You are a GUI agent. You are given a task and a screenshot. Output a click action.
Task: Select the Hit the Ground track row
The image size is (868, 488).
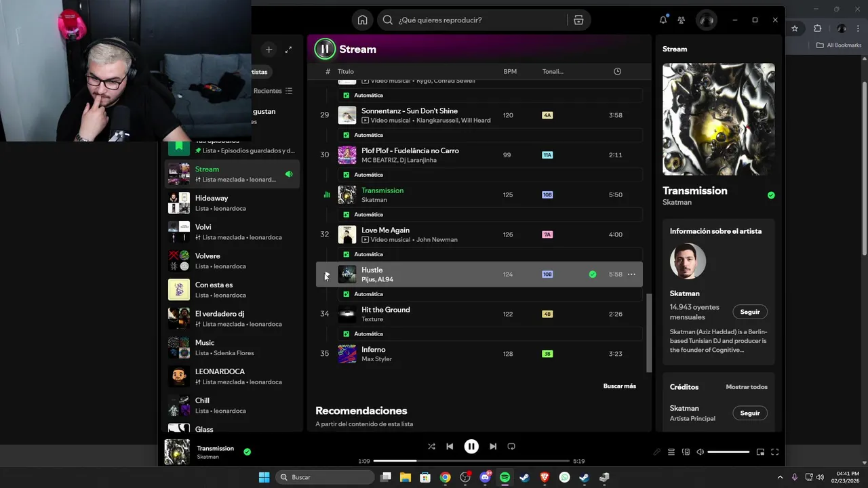pyautogui.click(x=479, y=314)
